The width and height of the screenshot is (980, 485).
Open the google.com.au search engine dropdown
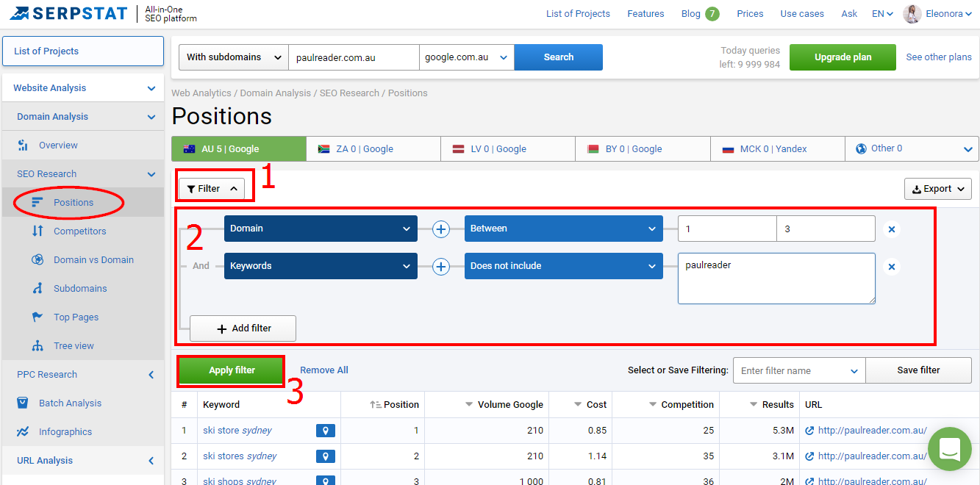(x=466, y=57)
